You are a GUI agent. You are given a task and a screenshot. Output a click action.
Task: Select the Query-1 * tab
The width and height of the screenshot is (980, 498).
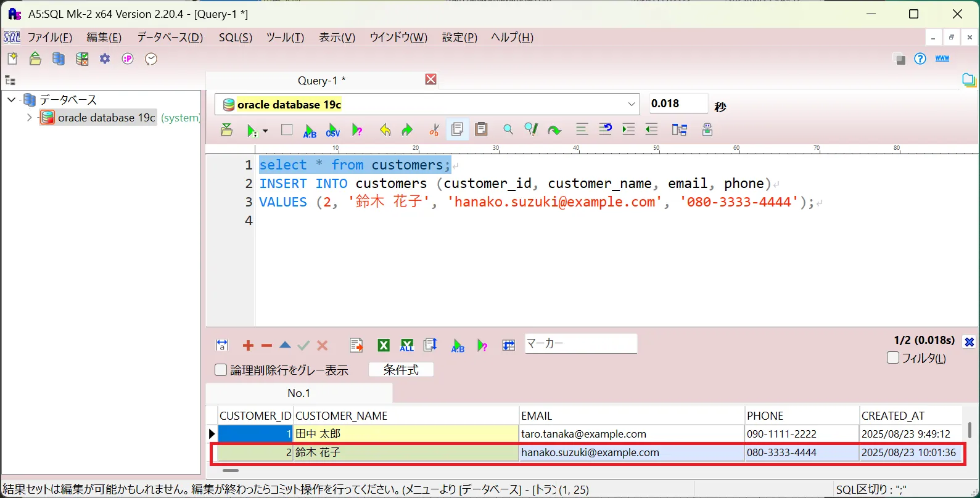321,80
